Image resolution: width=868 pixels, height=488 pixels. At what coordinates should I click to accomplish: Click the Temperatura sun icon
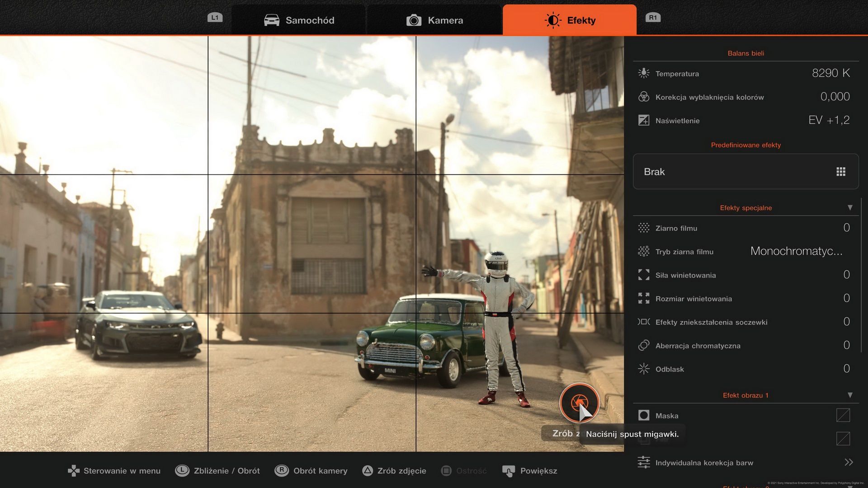coord(644,73)
